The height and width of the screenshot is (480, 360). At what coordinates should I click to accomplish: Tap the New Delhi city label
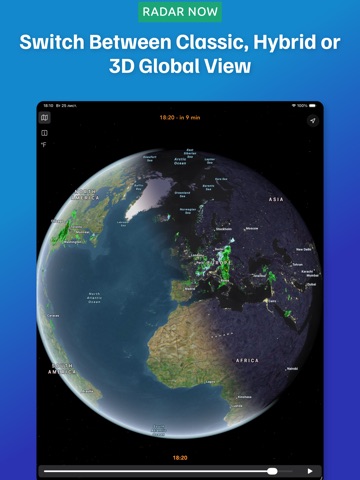click(x=304, y=249)
